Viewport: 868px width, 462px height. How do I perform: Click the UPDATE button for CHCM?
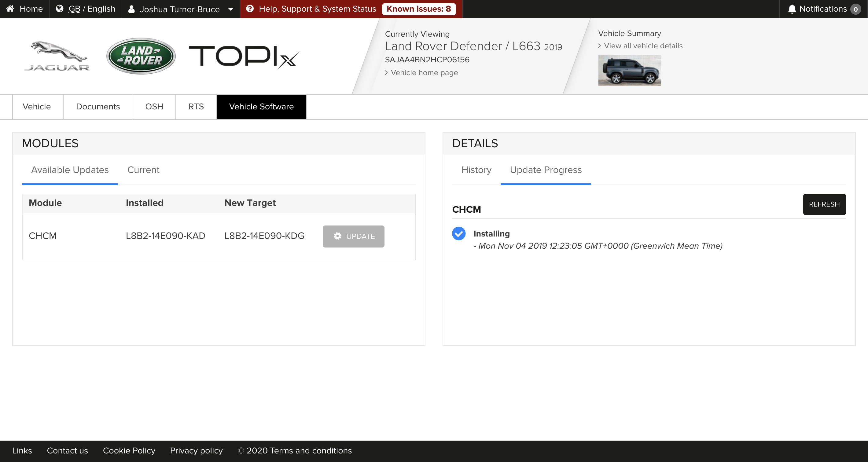354,236
